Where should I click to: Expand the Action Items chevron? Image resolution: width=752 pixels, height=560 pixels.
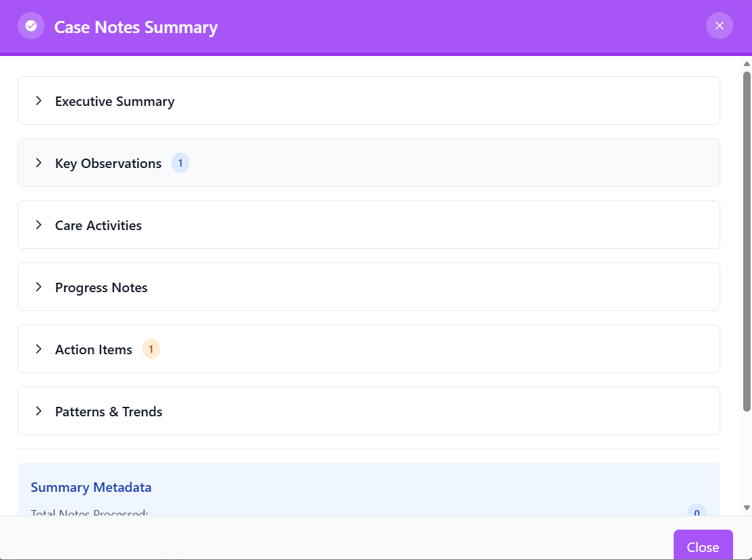coord(39,349)
